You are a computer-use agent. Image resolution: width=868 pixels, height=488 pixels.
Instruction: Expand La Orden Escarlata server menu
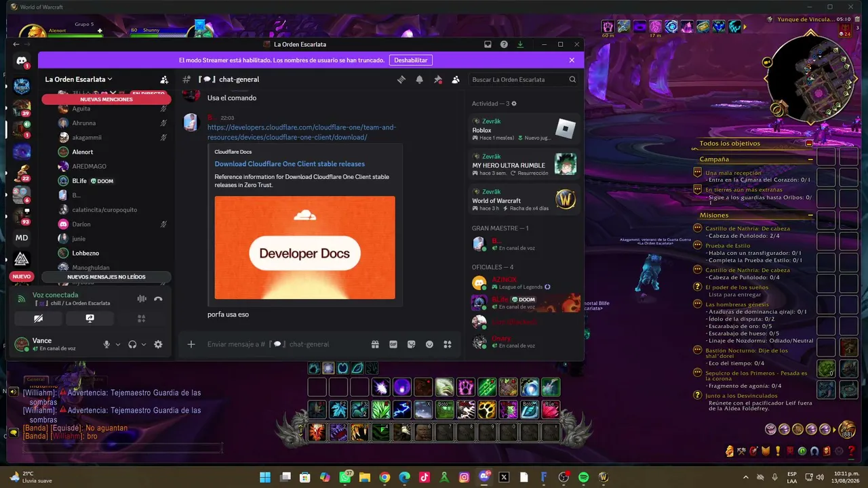[x=79, y=79]
